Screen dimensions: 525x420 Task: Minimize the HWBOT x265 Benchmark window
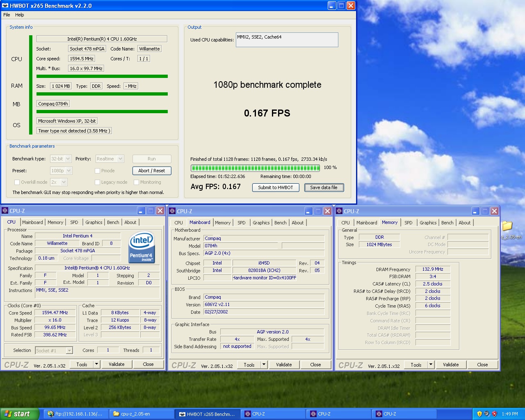[332, 6]
